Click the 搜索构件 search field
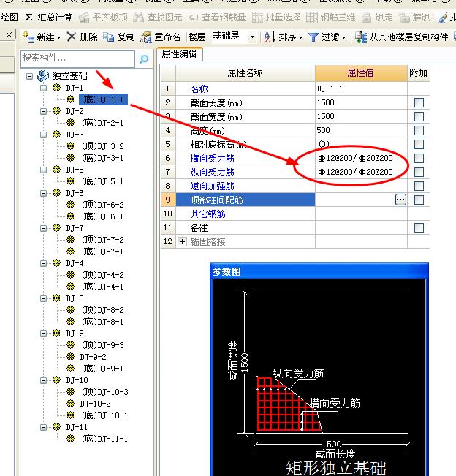 click(x=77, y=58)
